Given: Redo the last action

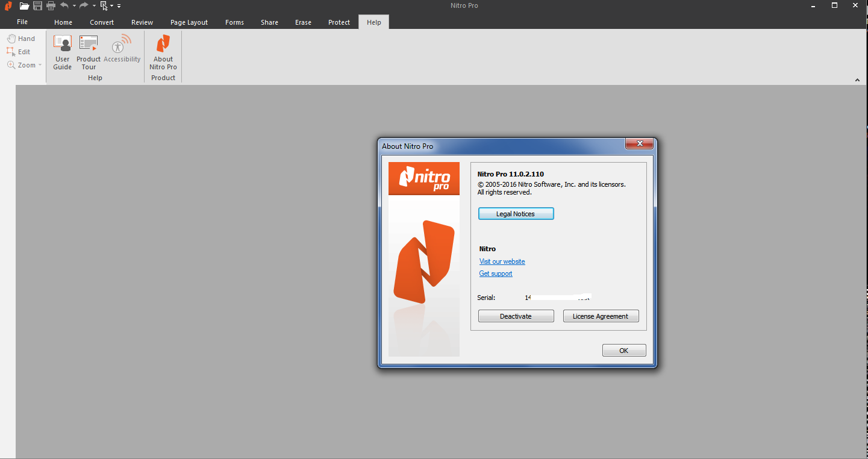Looking at the screenshot, I should 83,5.
